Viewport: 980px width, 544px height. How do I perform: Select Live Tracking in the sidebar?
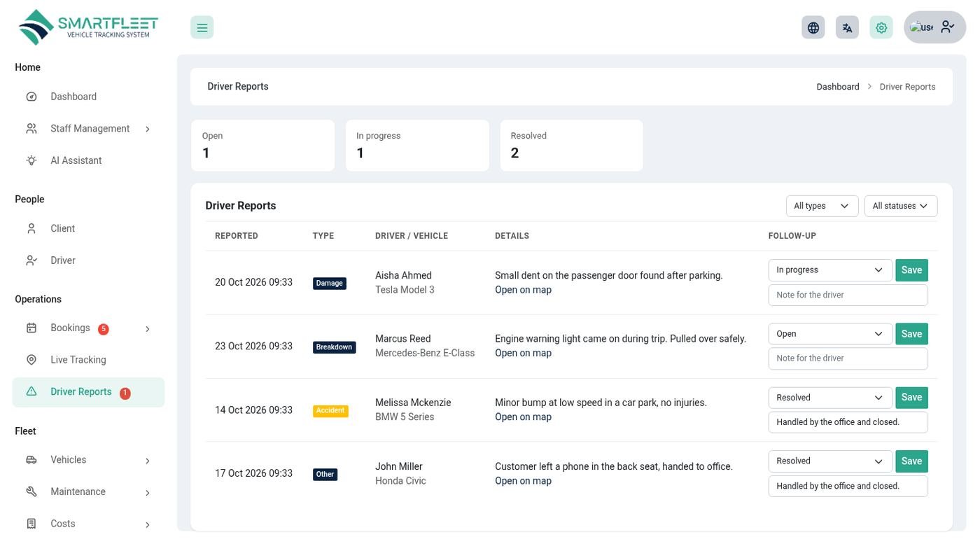coord(88,360)
